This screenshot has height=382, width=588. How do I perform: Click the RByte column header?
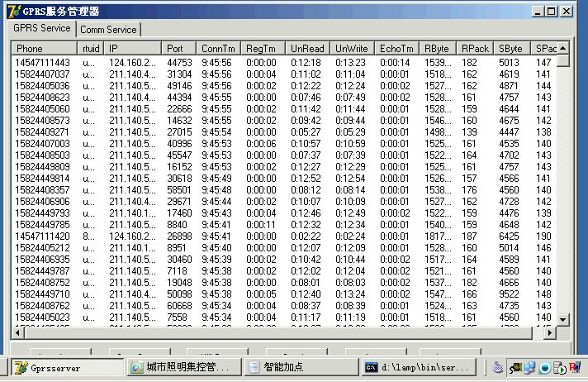click(437, 49)
